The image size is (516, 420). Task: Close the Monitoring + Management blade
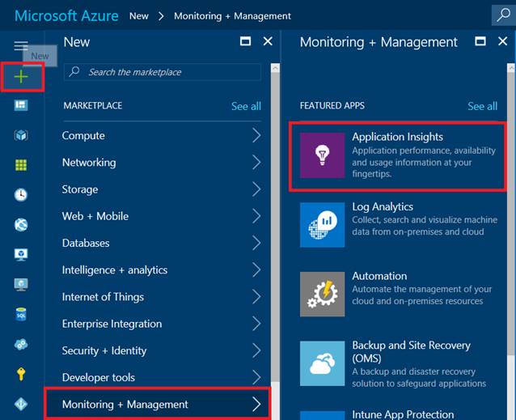pos(502,41)
